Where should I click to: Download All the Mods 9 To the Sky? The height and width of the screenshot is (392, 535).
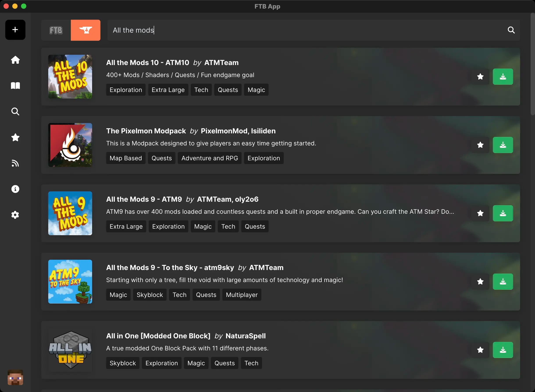503,282
